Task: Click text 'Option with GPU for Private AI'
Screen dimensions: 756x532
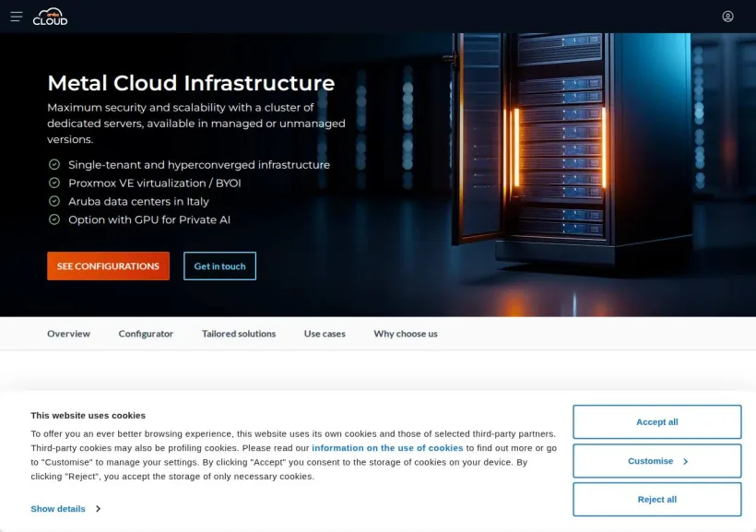Action: click(149, 220)
